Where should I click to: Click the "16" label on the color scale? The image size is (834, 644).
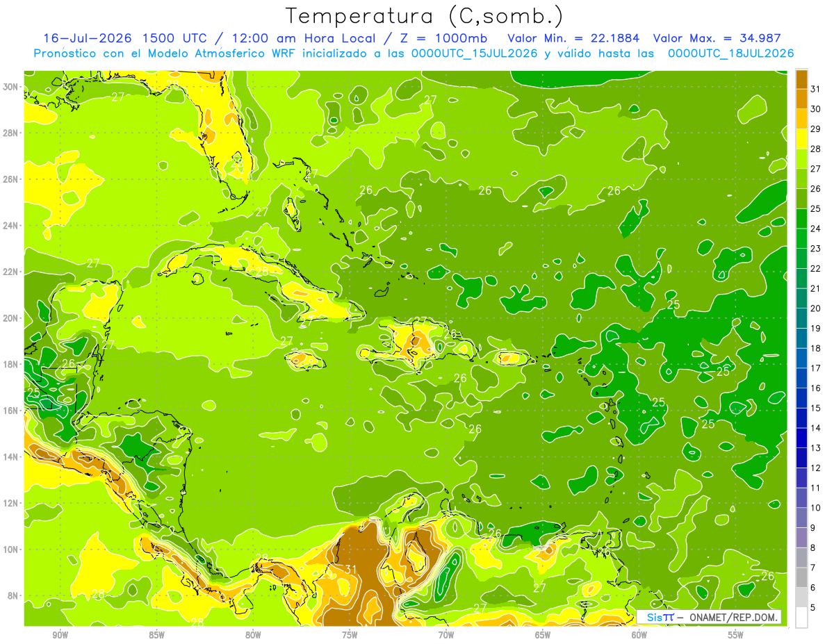[816, 388]
